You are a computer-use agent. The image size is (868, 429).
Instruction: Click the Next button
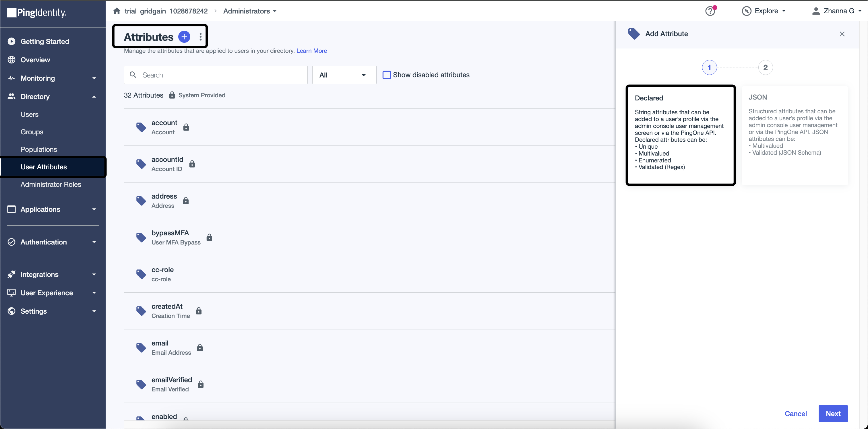[x=833, y=414]
